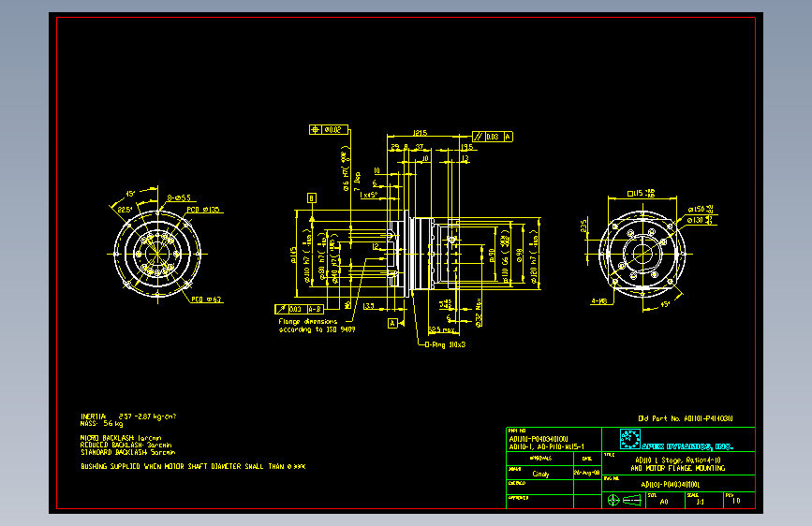Click the 'ø150' dimension on the right view

pos(701,209)
